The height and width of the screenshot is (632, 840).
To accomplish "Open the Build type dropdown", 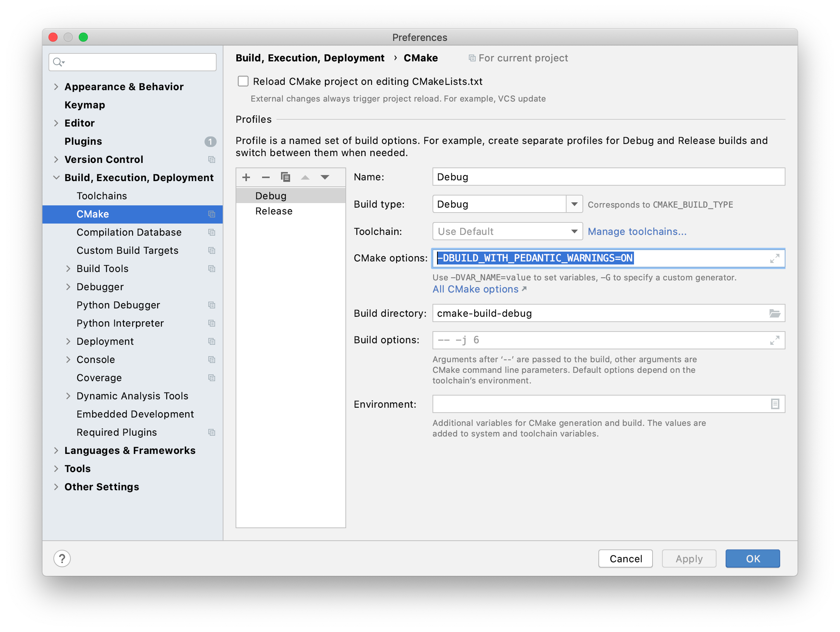I will [x=574, y=205].
